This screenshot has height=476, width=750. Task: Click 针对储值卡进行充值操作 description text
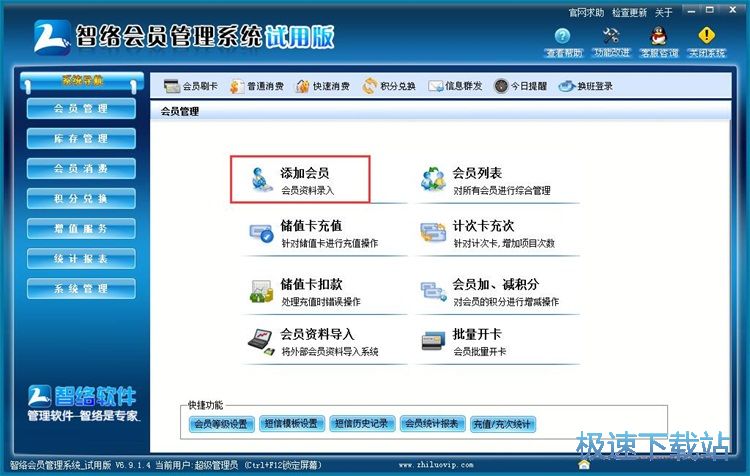(x=330, y=243)
